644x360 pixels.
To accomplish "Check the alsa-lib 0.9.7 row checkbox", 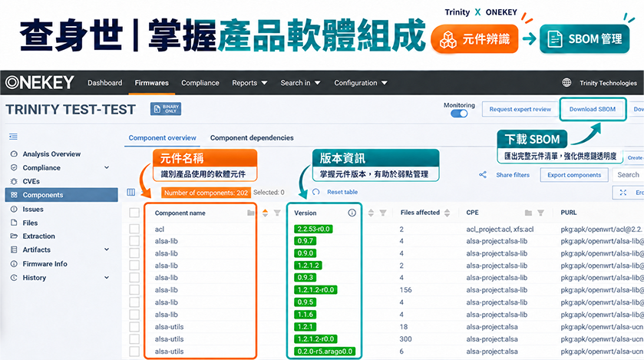I will tap(134, 241).
